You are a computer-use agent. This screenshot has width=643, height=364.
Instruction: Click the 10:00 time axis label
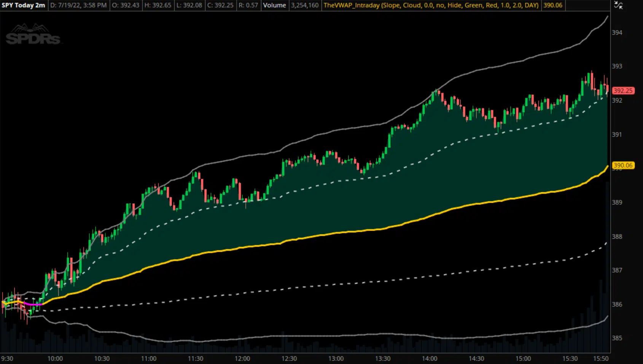point(55,358)
